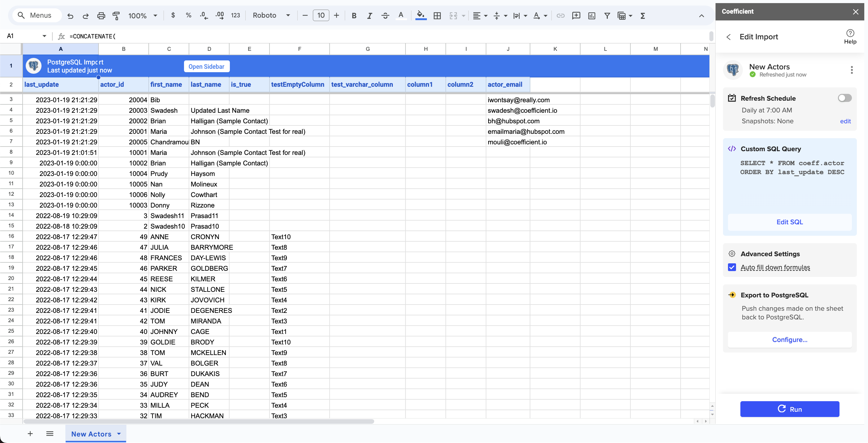Click the Insert comment icon
The width and height of the screenshot is (868, 443).
(x=576, y=15)
